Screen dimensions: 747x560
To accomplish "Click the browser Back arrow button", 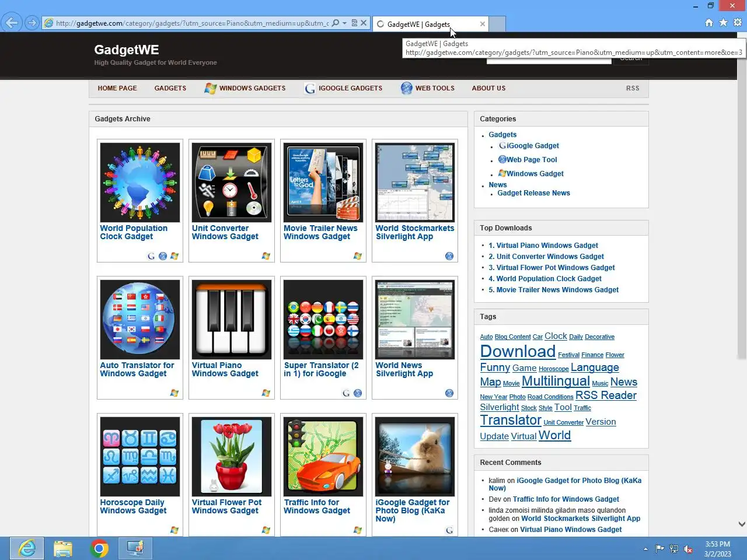I will coord(12,23).
